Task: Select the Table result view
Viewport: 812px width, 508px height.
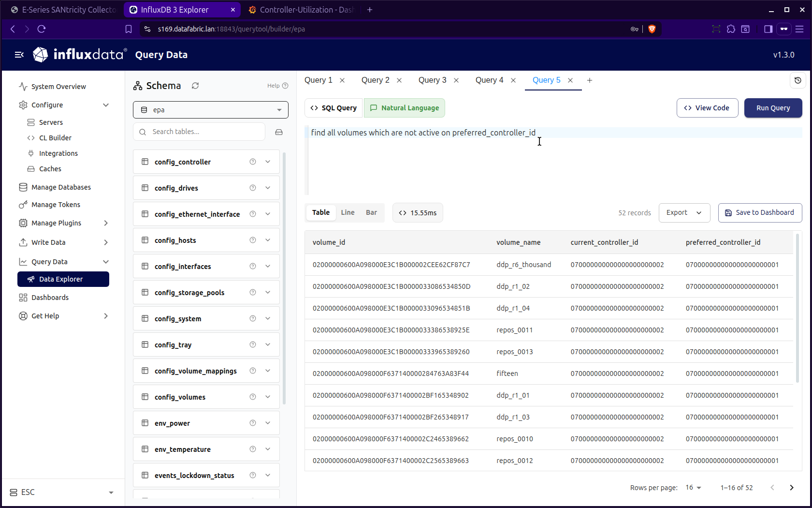Action: (321, 212)
